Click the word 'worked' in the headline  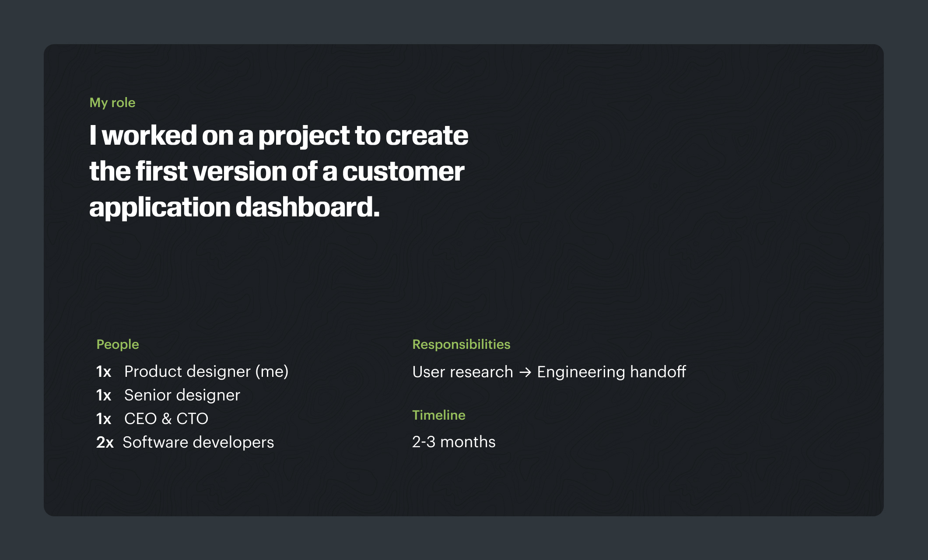[149, 135]
